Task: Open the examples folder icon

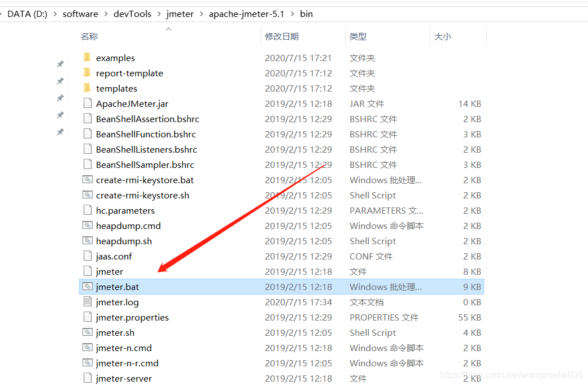Action: coord(87,58)
